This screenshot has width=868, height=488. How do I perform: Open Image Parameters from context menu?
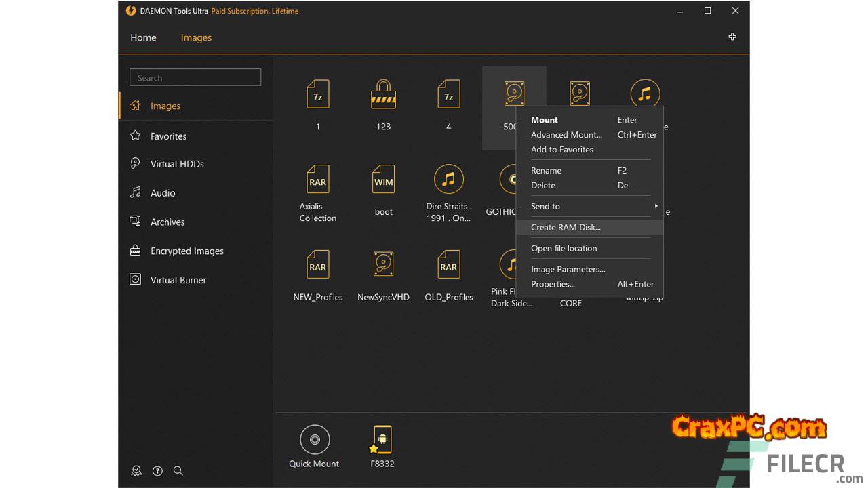tap(568, 269)
